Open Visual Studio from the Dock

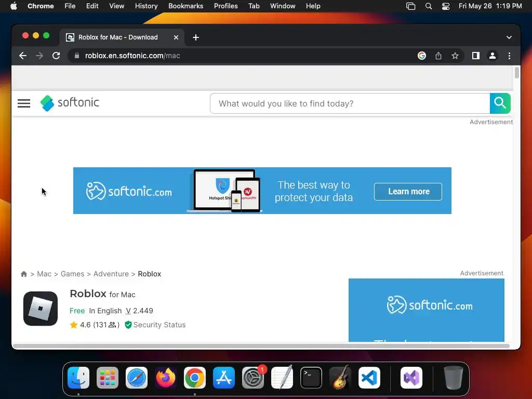click(411, 378)
